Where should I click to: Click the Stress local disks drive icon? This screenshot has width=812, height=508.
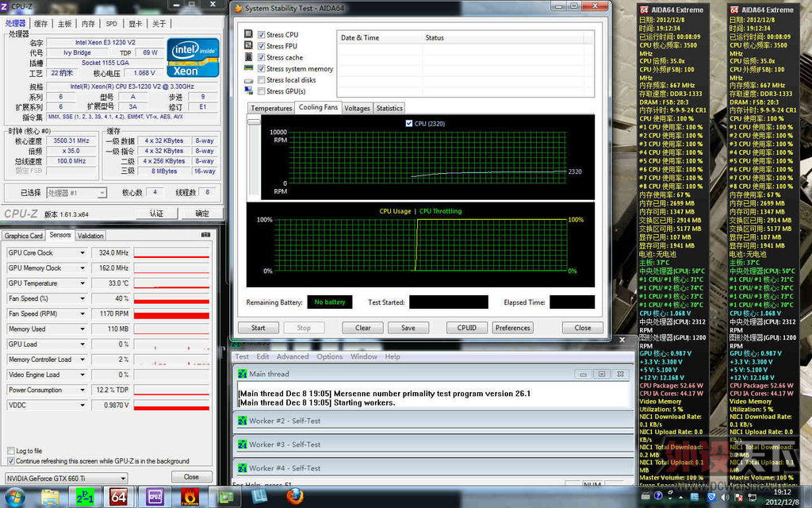coord(248,80)
